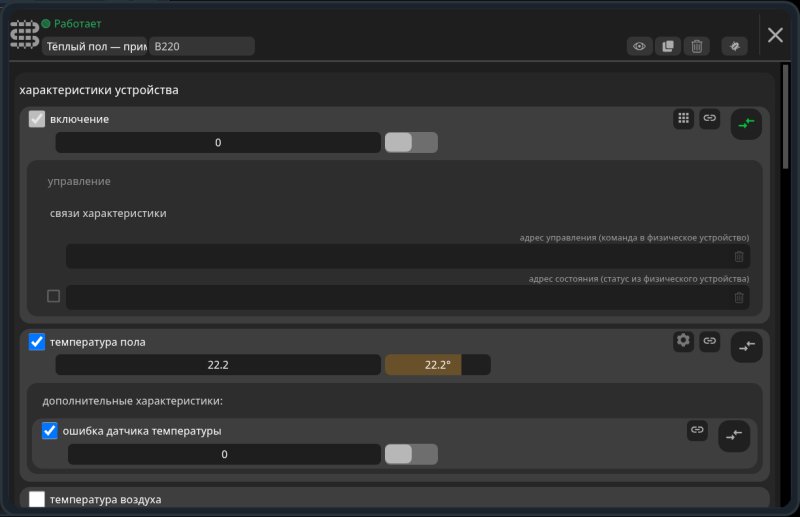Clear the адрес управления field trash icon
Screen dimensions: 800x517
point(739,257)
